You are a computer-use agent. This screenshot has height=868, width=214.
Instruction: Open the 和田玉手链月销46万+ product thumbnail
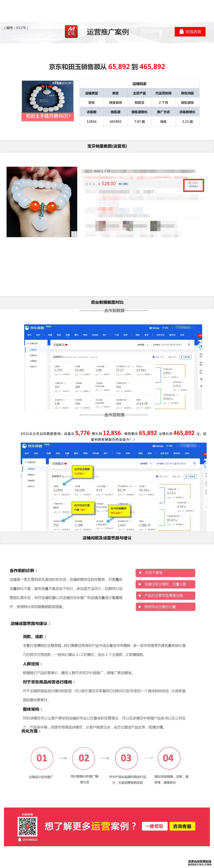[48, 101]
